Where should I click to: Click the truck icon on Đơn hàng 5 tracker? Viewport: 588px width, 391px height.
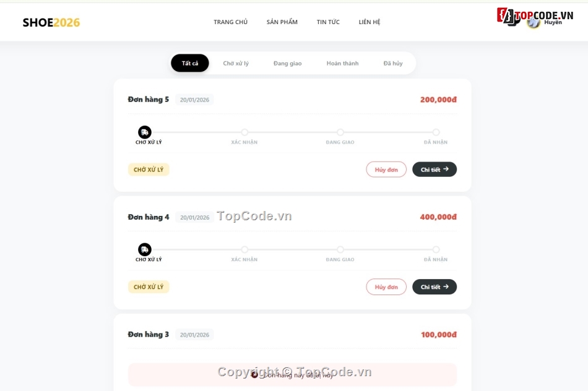[x=145, y=132]
